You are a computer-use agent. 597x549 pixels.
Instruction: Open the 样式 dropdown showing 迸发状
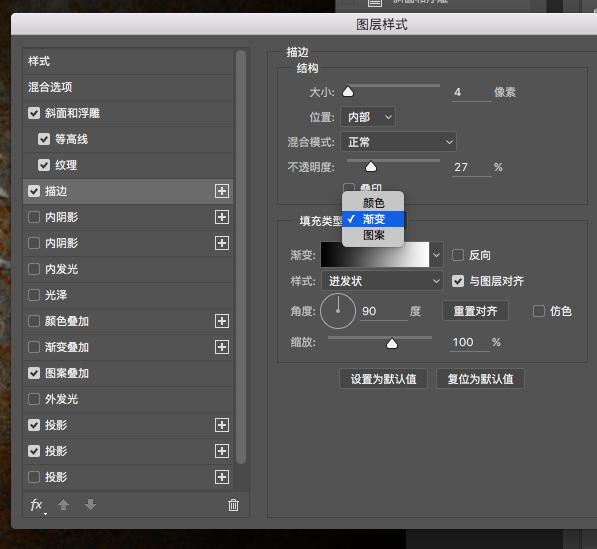(382, 281)
